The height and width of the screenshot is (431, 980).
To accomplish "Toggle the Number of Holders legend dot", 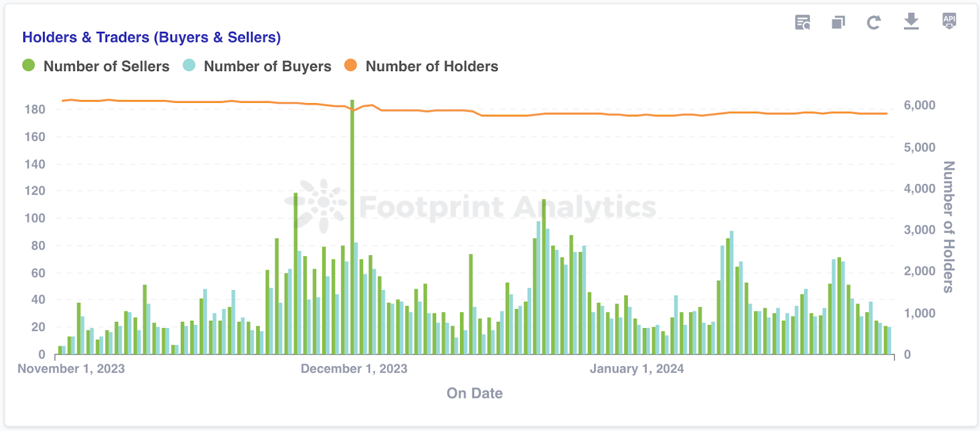I will 350,66.
